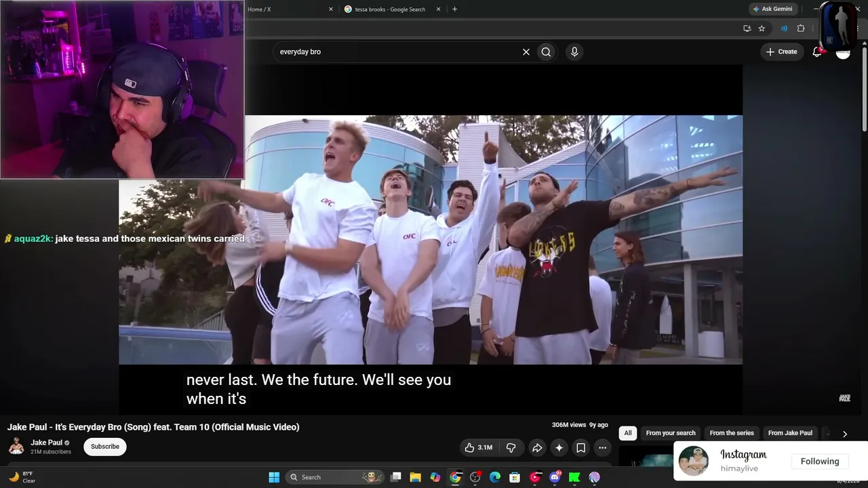Select the From the series chip
Image resolution: width=868 pixels, height=488 pixels.
[732, 433]
